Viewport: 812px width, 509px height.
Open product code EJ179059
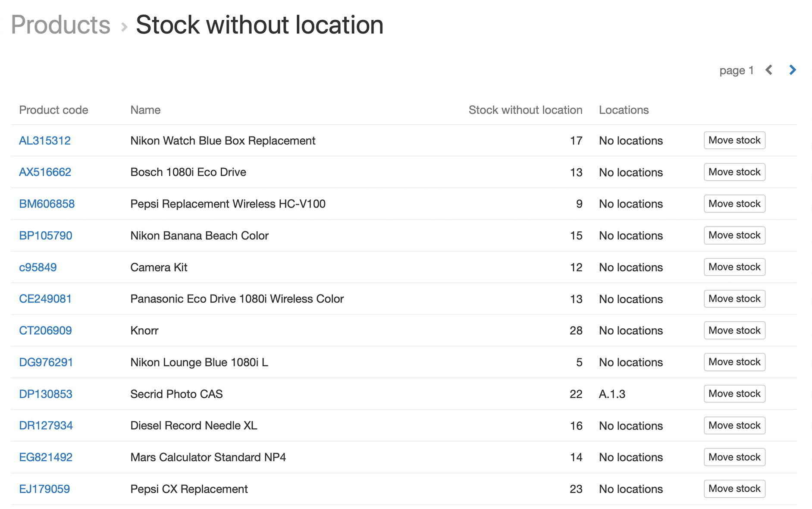point(44,489)
